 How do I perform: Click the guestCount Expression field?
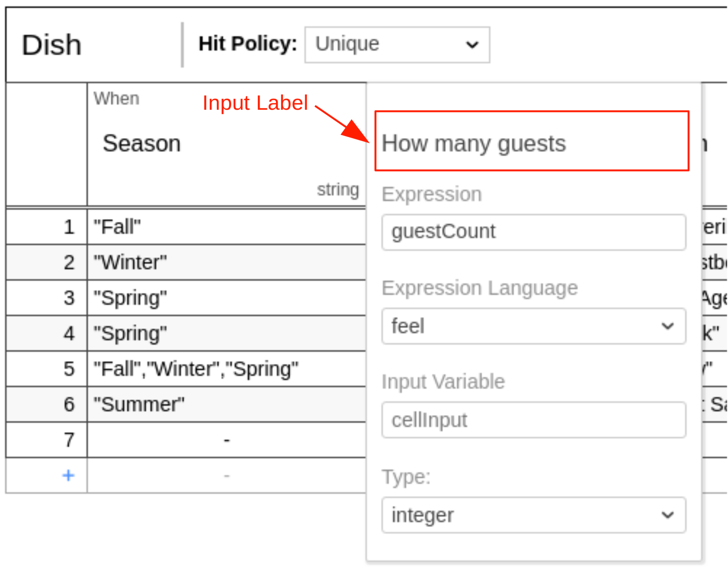point(533,232)
